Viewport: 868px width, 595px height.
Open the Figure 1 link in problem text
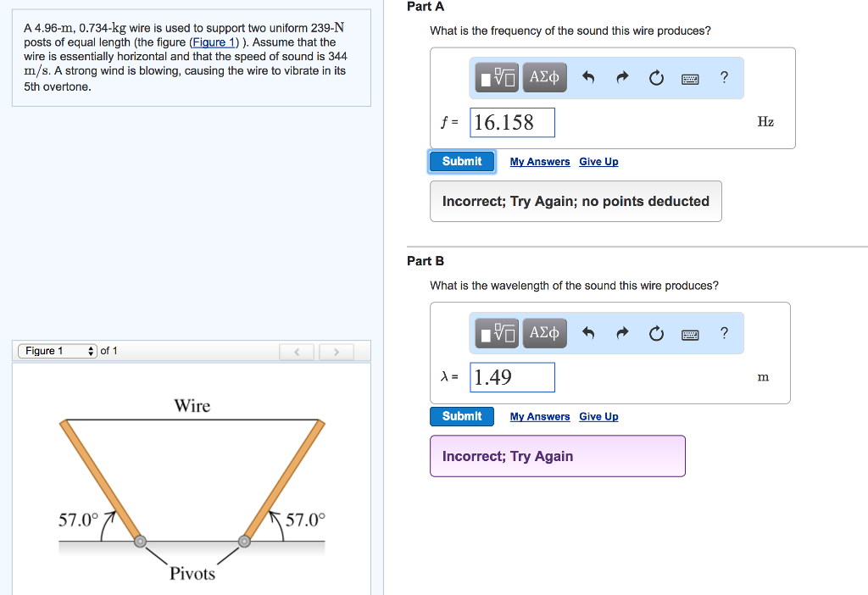coord(214,42)
